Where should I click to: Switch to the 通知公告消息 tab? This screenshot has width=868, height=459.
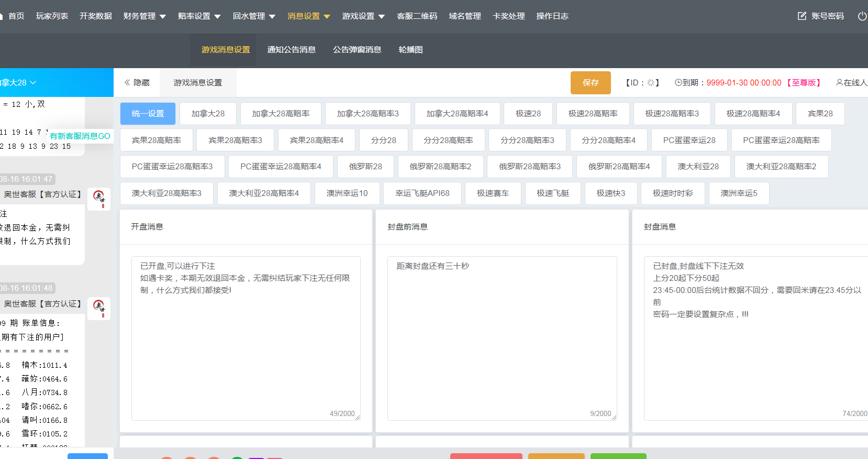(291, 50)
